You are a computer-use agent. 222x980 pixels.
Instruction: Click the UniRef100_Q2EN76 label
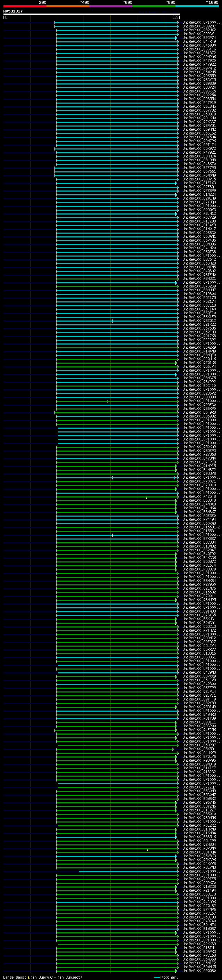(x=199, y=588)
